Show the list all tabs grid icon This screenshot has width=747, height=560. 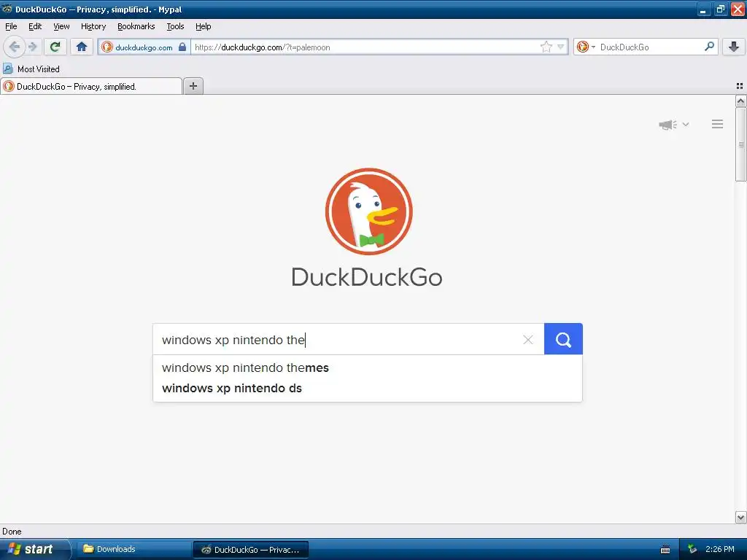[x=740, y=86]
